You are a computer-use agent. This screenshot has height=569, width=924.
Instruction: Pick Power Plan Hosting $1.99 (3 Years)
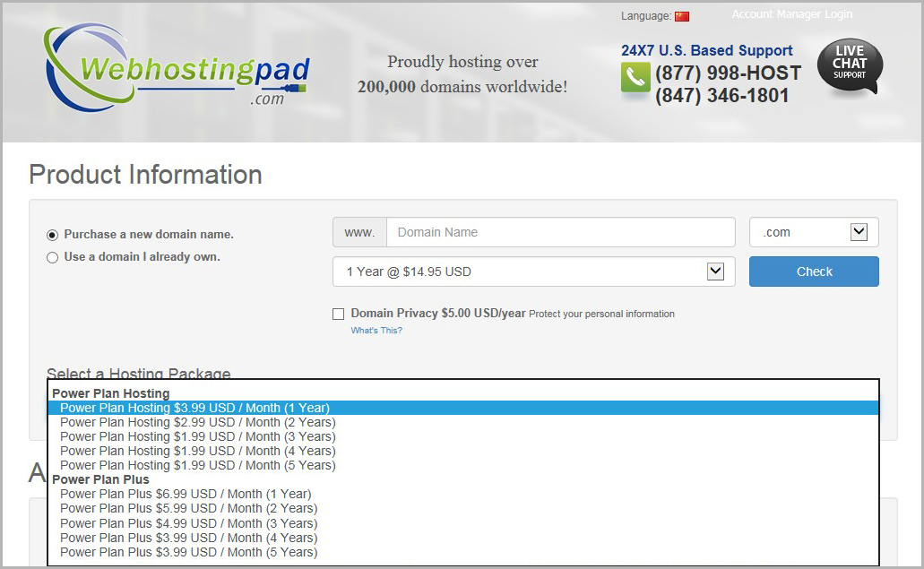click(197, 436)
